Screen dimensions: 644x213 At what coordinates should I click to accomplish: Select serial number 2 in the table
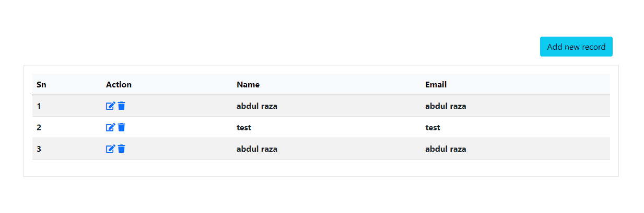pyautogui.click(x=39, y=128)
